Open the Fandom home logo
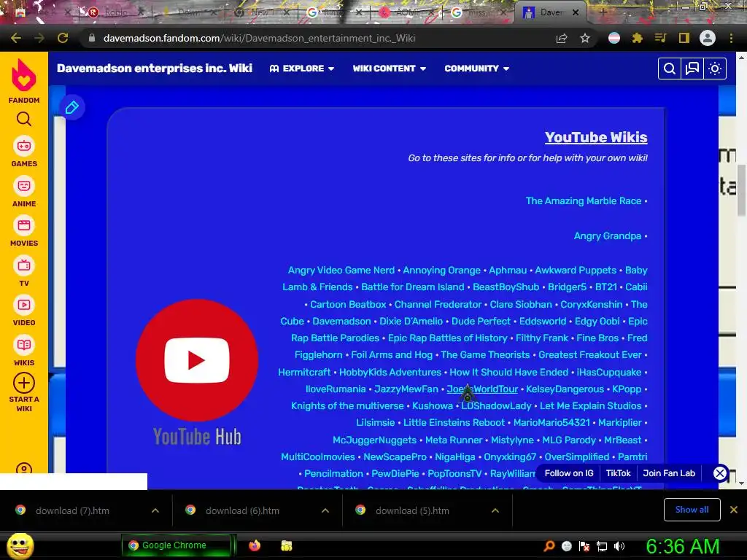This screenshot has width=747, height=560. click(24, 81)
